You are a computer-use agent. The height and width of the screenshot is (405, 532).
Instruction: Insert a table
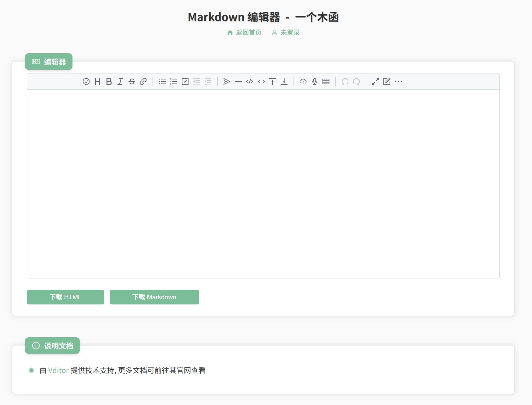coord(326,81)
